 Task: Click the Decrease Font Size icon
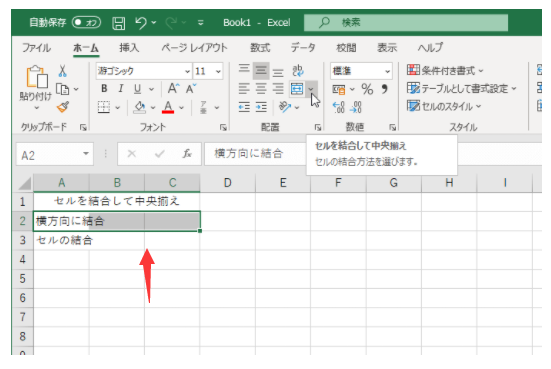[x=191, y=89]
